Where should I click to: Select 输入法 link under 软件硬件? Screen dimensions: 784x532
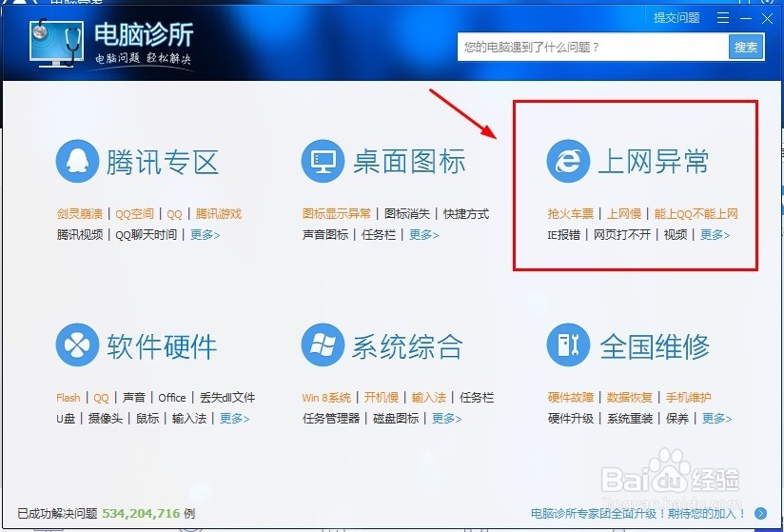coord(189,418)
